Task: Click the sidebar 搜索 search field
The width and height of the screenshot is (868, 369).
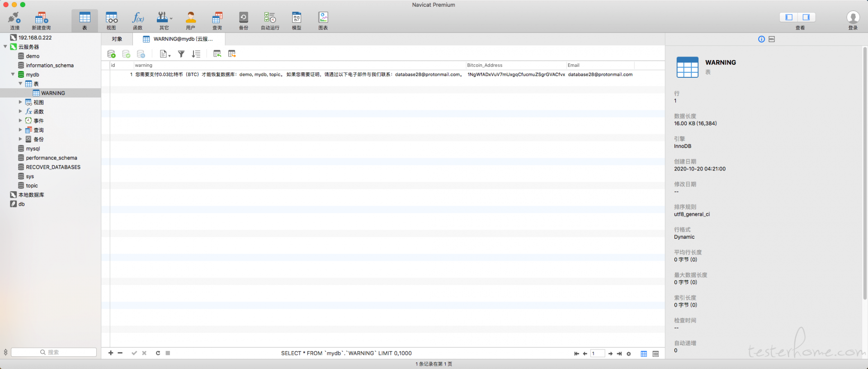Action: 54,352
